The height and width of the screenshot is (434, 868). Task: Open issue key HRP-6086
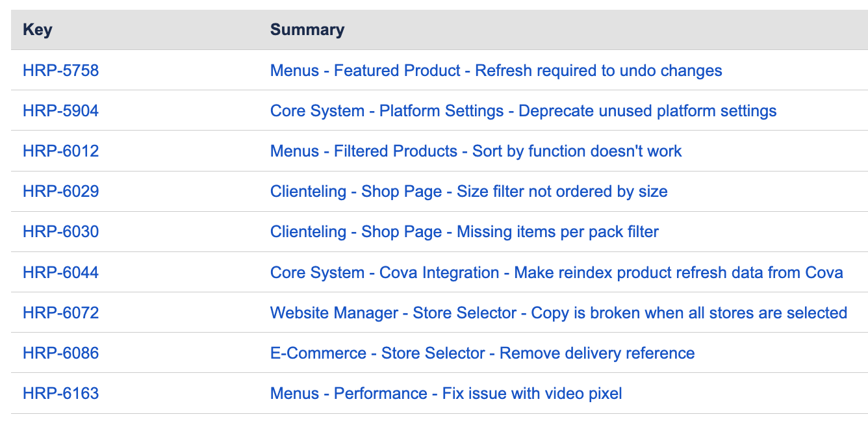[60, 353]
